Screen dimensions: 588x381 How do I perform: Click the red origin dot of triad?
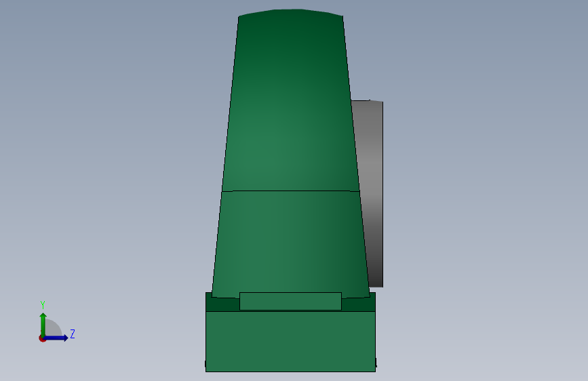point(42,338)
